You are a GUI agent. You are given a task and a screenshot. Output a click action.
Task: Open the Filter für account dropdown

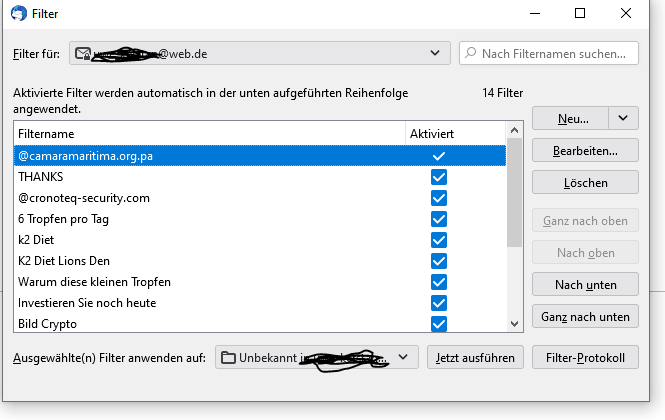coord(434,53)
